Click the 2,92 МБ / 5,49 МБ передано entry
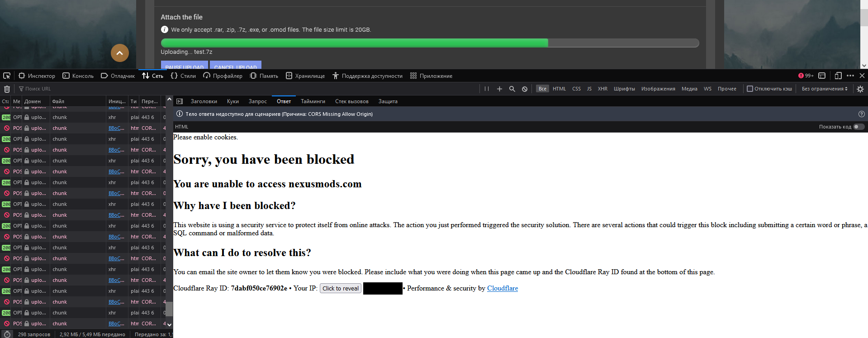The width and height of the screenshot is (868, 338). [x=92, y=334]
